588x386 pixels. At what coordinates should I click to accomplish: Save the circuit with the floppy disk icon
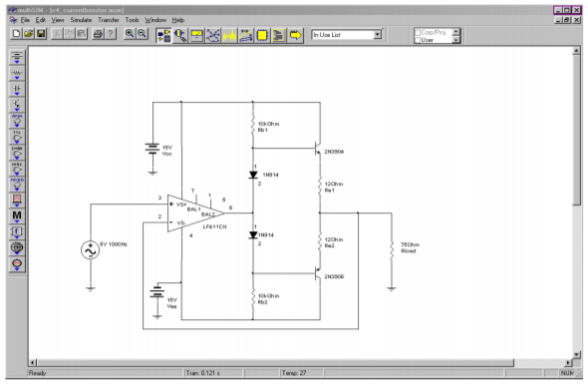(x=41, y=34)
